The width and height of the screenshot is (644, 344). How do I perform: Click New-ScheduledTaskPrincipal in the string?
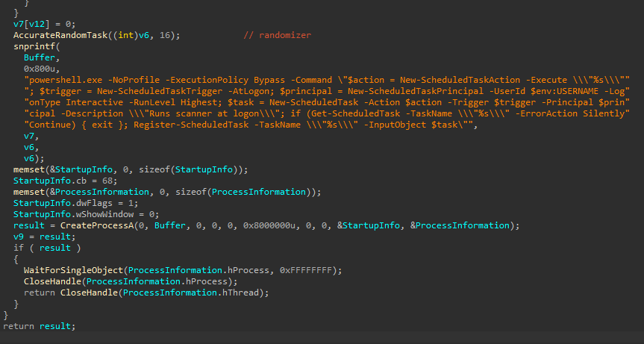416,91
